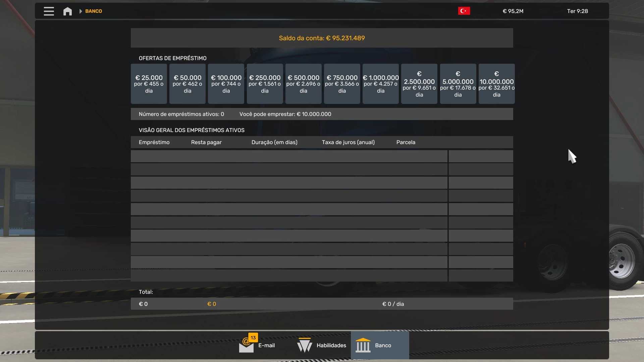Select the Banco bank tab
Screen dimensions: 644x362
click(x=380, y=345)
